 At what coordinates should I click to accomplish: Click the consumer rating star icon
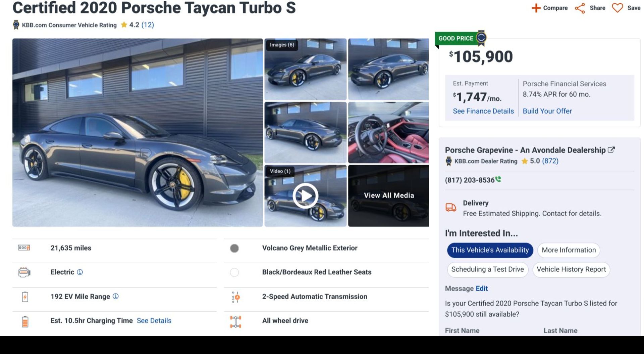pyautogui.click(x=124, y=25)
